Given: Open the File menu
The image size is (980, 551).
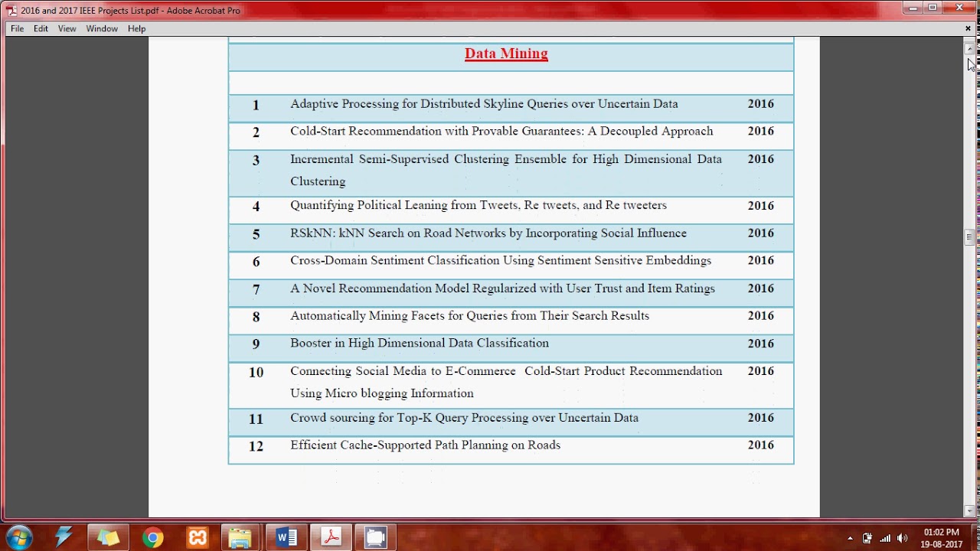Looking at the screenshot, I should click(x=17, y=28).
